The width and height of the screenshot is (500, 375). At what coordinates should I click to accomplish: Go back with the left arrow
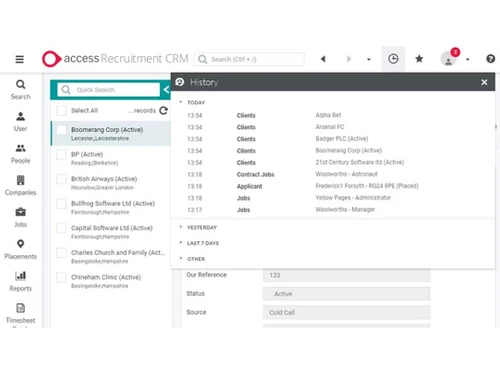tap(323, 59)
